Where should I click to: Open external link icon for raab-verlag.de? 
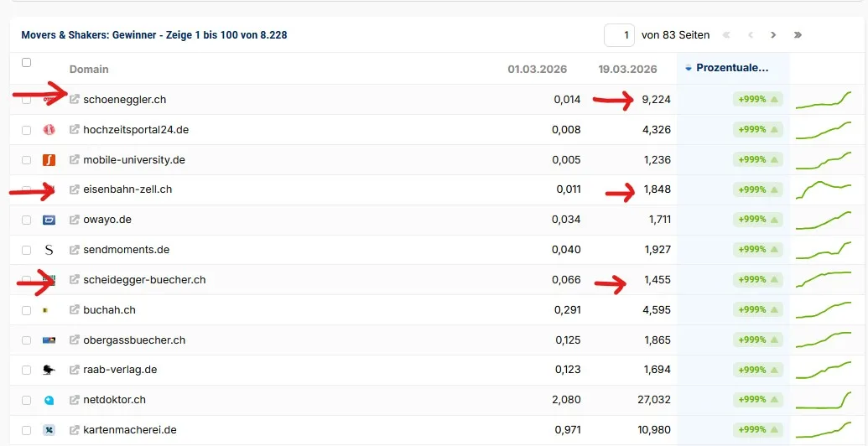[x=74, y=370]
